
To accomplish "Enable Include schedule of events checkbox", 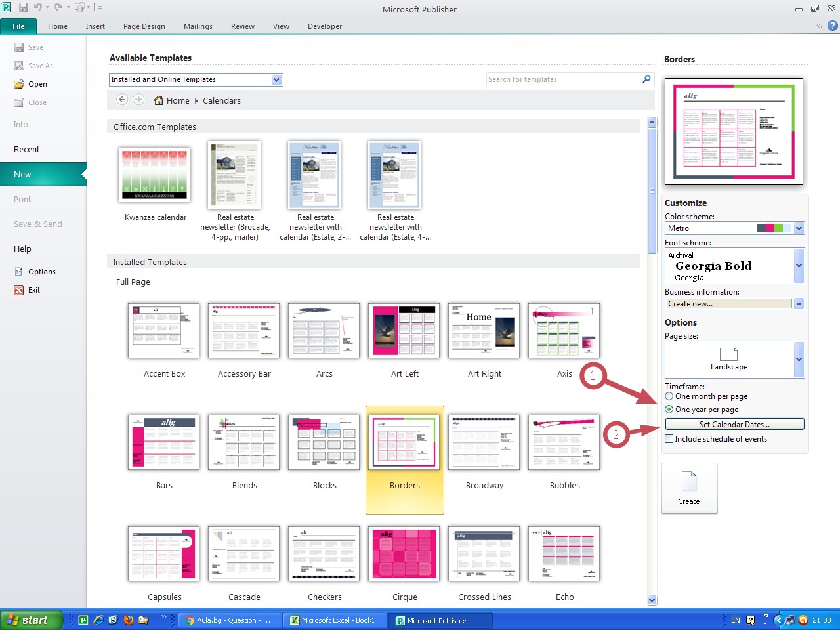I will pos(669,439).
